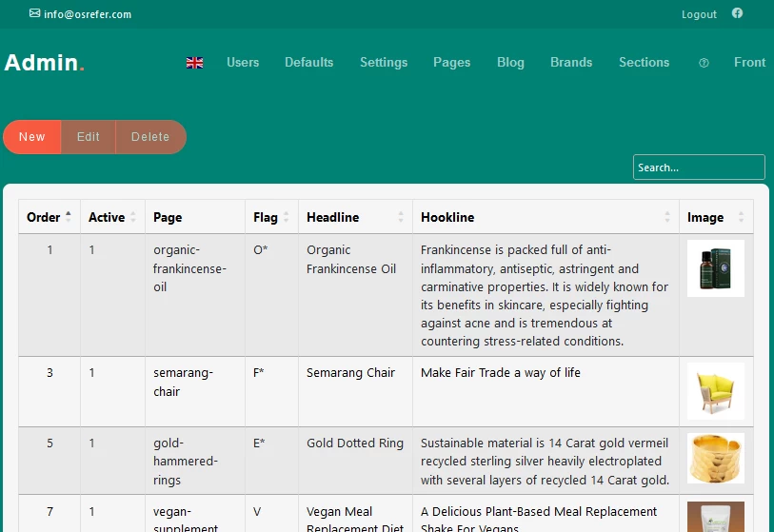This screenshot has height=532, width=774.
Task: Open the vegan supplement pouch thumbnail
Action: [x=716, y=517]
